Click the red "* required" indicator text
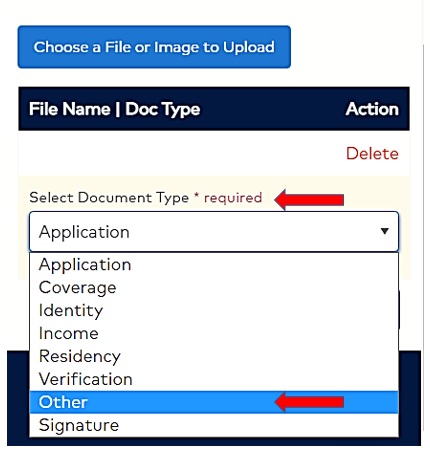 228,198
